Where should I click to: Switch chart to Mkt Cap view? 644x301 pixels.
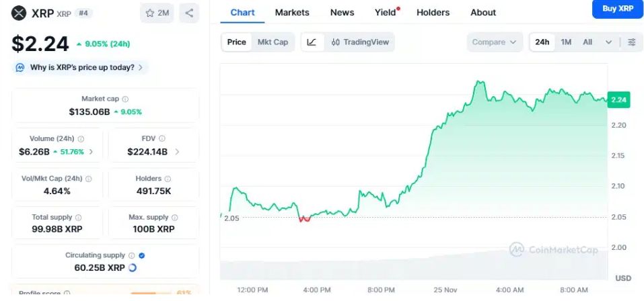click(x=273, y=42)
